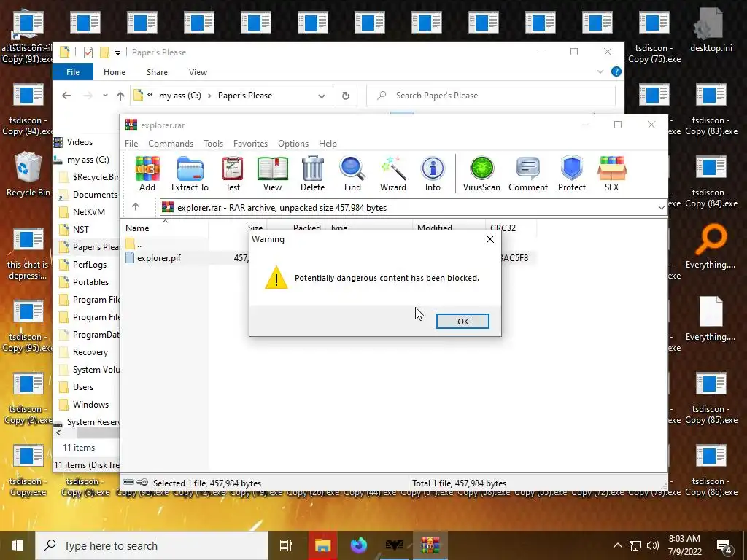Click the File tab in File Explorer
This screenshot has height=560, width=747.
[x=73, y=72]
